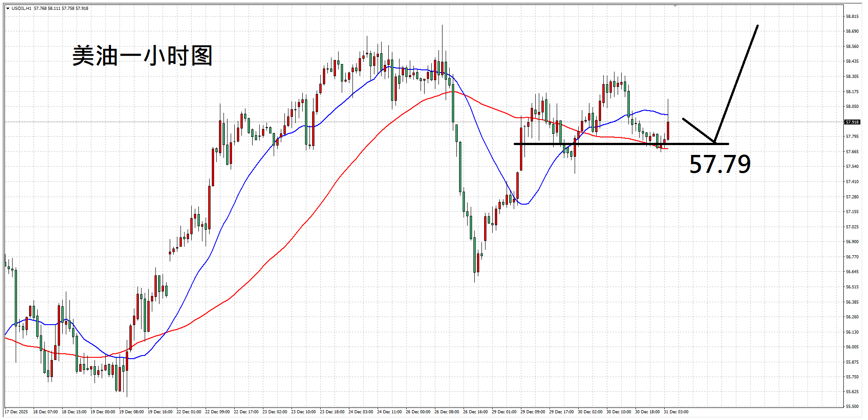868x420 pixels.
Task: Click the 22 Dec 09:00 time label
Action: [x=217, y=412]
